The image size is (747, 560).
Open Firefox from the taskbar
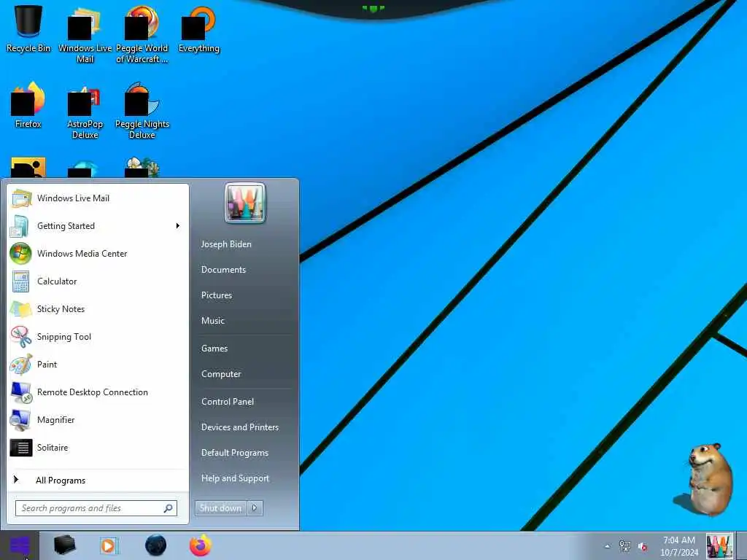click(201, 545)
